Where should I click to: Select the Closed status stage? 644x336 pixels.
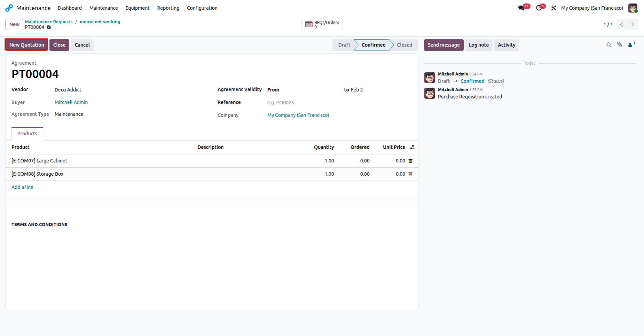405,45
